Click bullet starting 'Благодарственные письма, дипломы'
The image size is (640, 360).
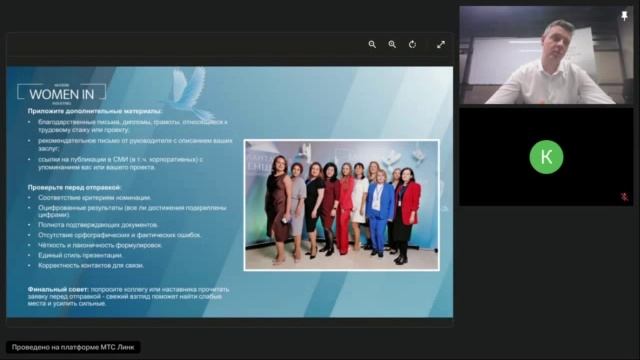[133, 126]
